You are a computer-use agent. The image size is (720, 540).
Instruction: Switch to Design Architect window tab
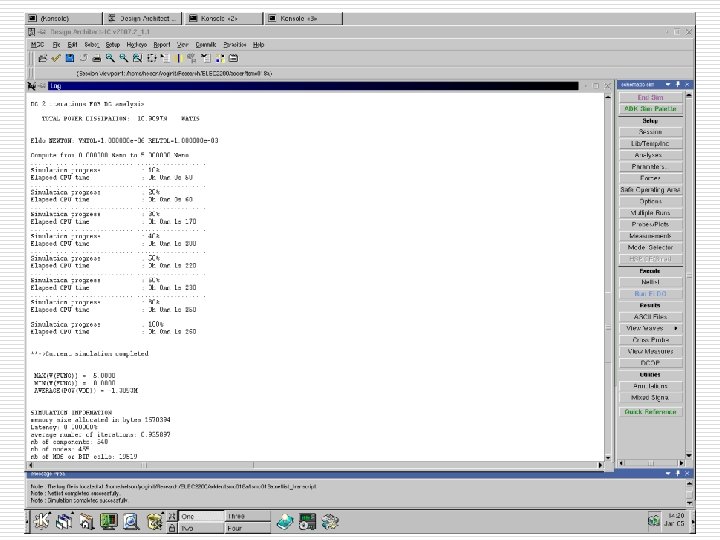click(x=143, y=18)
